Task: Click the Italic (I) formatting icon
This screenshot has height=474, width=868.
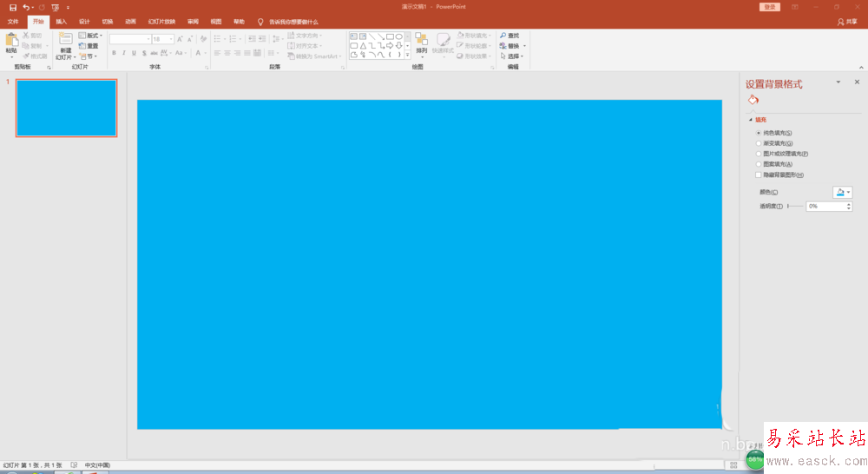Action: pos(124,53)
